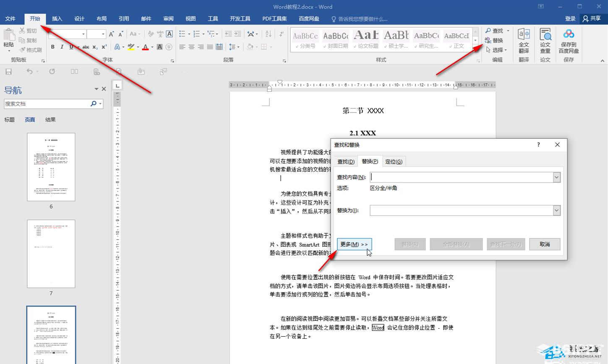This screenshot has height=364, width=608.
Task: Expand styles gallery more arrow
Action: [x=475, y=49]
